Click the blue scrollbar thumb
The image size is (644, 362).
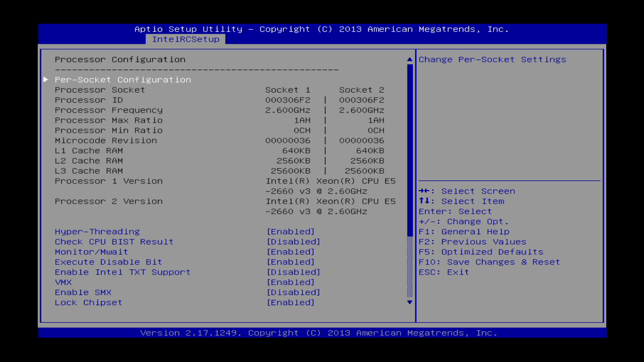pos(410,150)
